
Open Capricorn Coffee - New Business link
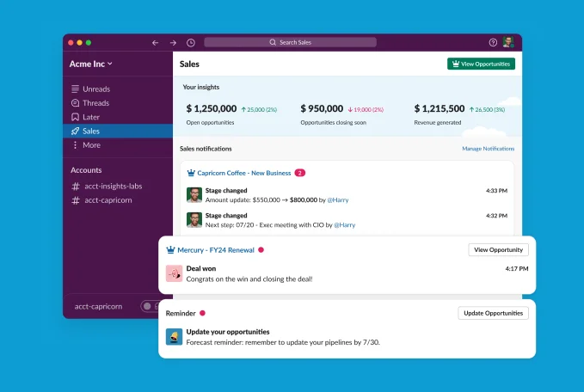coord(244,173)
